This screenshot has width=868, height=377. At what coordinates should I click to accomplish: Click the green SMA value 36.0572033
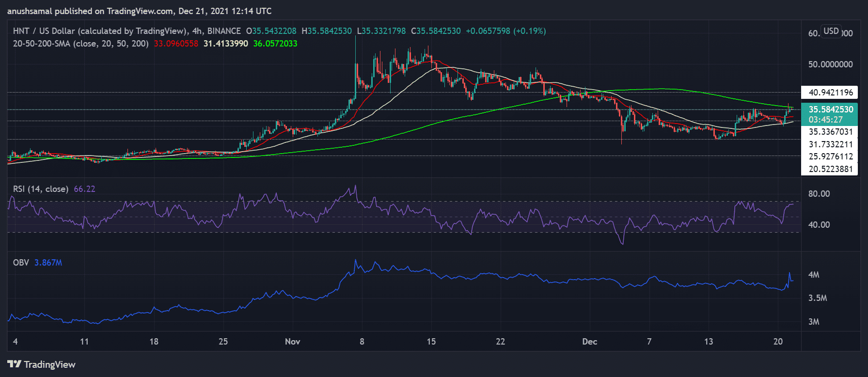pyautogui.click(x=275, y=44)
